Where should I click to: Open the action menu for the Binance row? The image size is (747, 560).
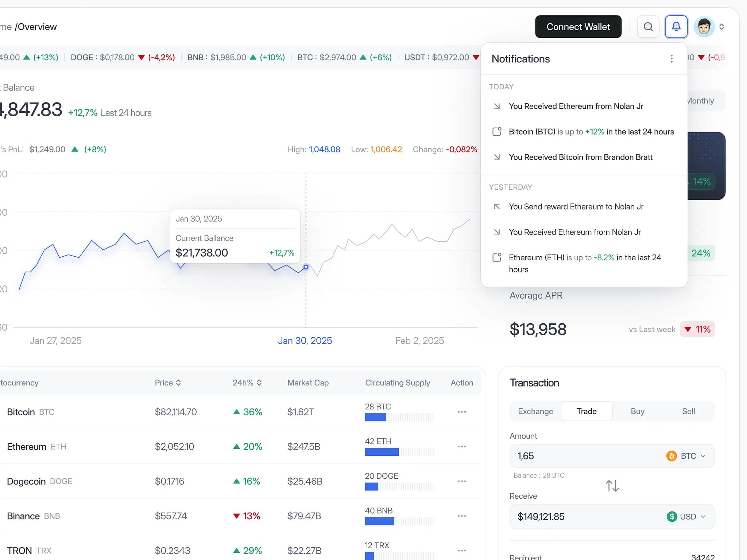tap(462, 516)
